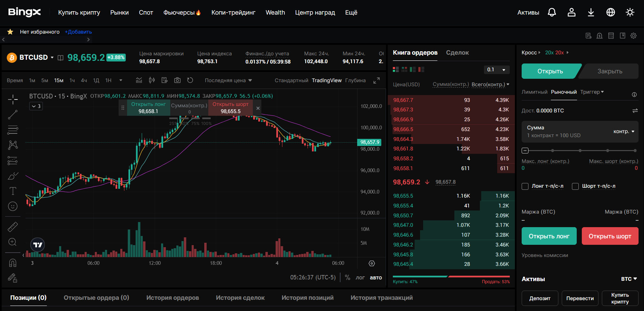The height and width of the screenshot is (311, 644).
Task: Expand chart to fullscreen
Action: tap(376, 80)
